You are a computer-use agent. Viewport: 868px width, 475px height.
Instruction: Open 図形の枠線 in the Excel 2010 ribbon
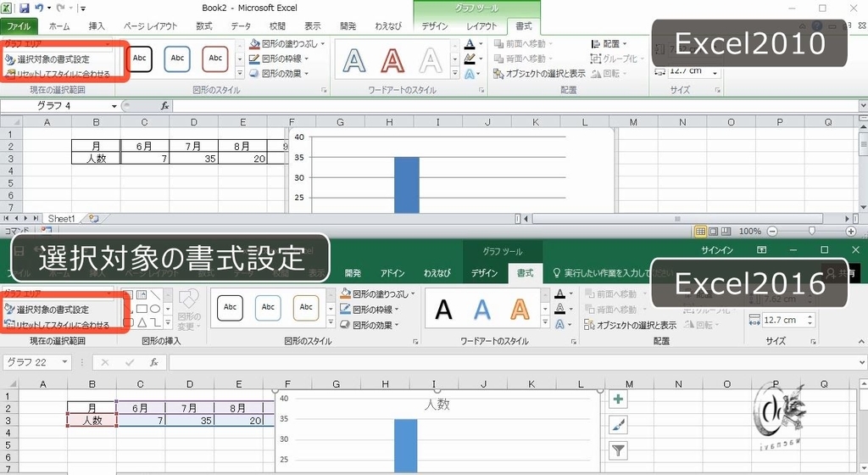click(x=278, y=59)
